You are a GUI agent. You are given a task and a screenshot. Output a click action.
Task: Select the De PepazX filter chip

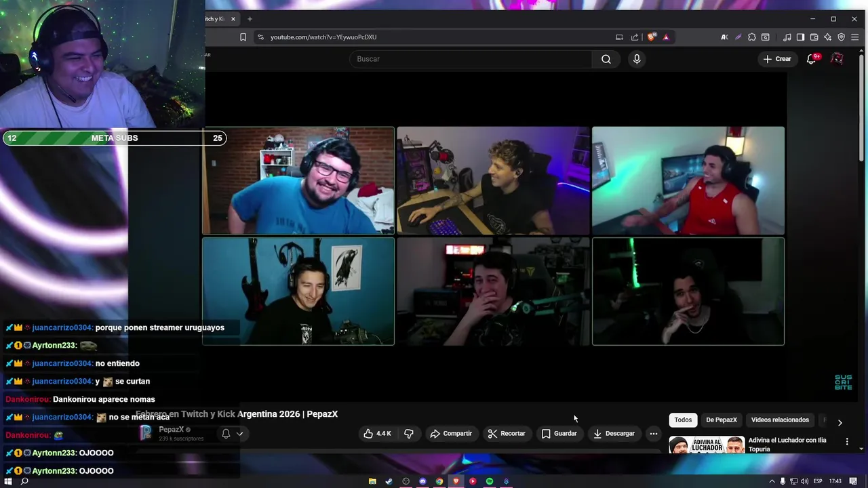[722, 420]
